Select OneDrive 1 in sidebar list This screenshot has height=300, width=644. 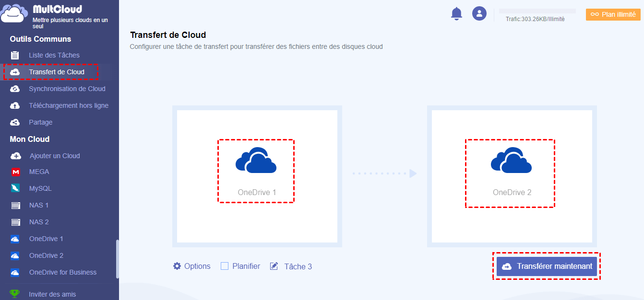[x=46, y=239]
